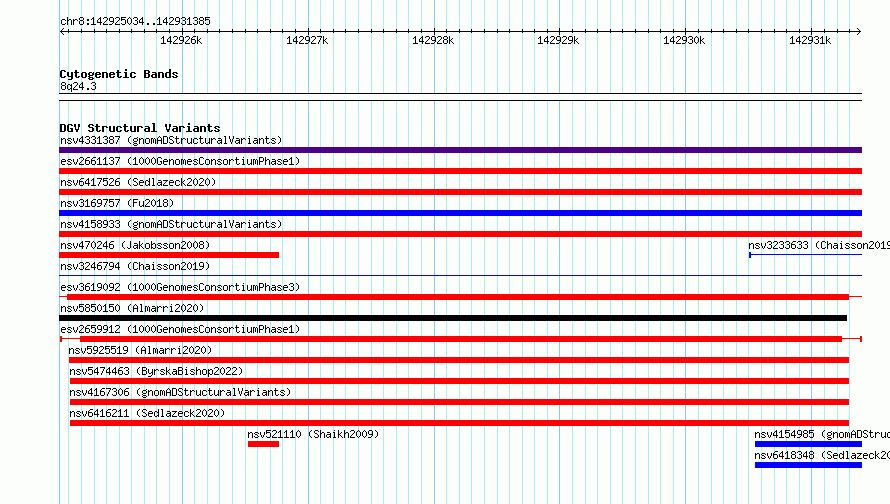Select the 142931k ruler tick label
890x504 pixels.
(810, 40)
